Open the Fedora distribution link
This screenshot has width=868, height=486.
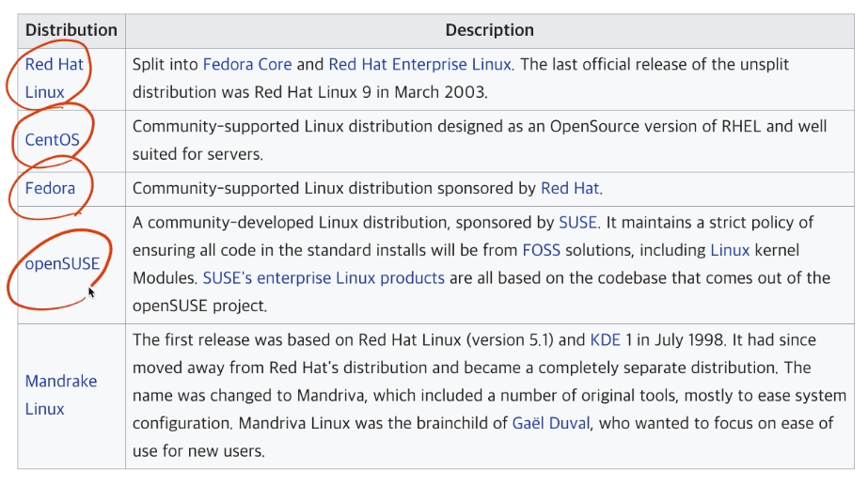tap(50, 188)
